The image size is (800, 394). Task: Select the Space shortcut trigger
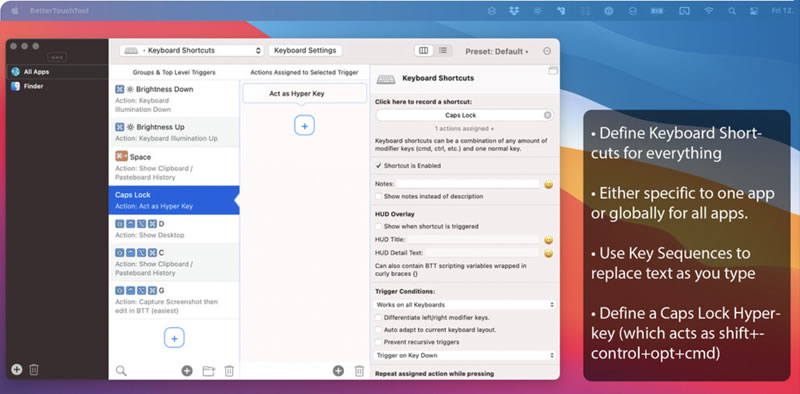tap(174, 166)
